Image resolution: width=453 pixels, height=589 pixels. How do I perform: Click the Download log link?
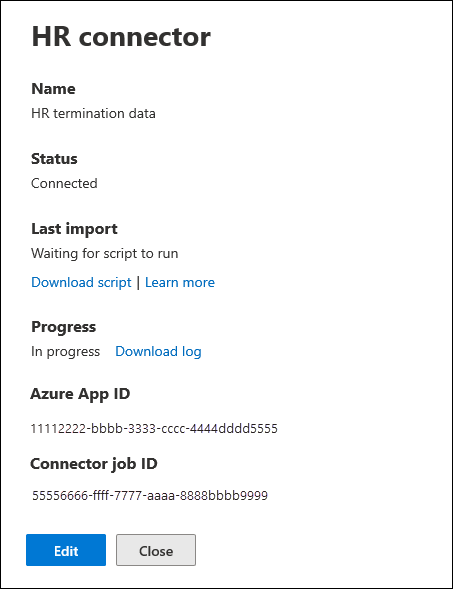[x=158, y=352]
